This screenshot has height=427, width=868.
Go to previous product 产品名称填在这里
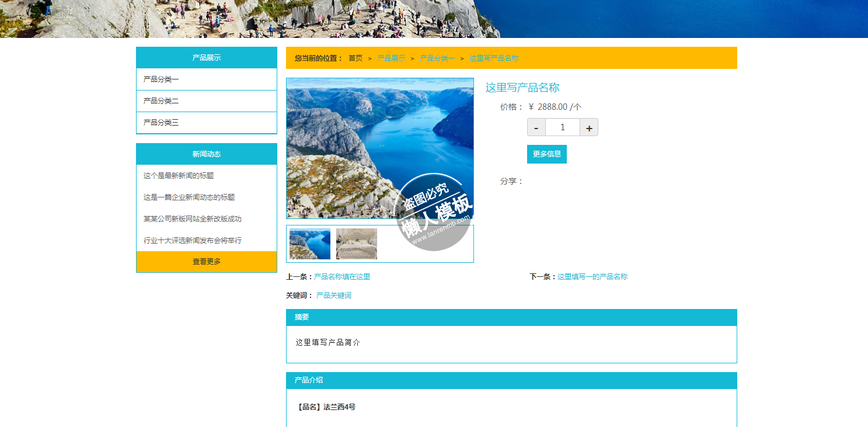click(342, 277)
